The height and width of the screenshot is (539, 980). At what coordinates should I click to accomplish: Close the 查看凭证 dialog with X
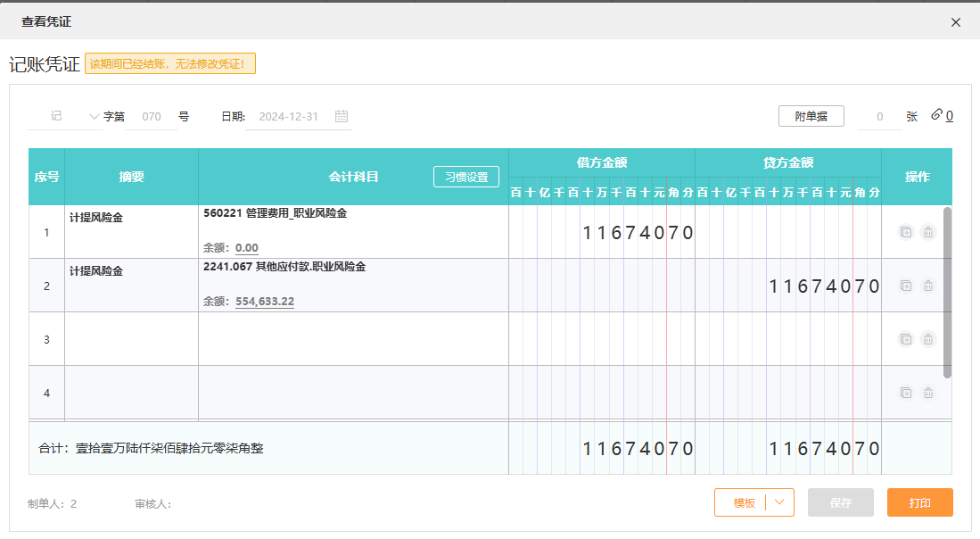tap(956, 22)
